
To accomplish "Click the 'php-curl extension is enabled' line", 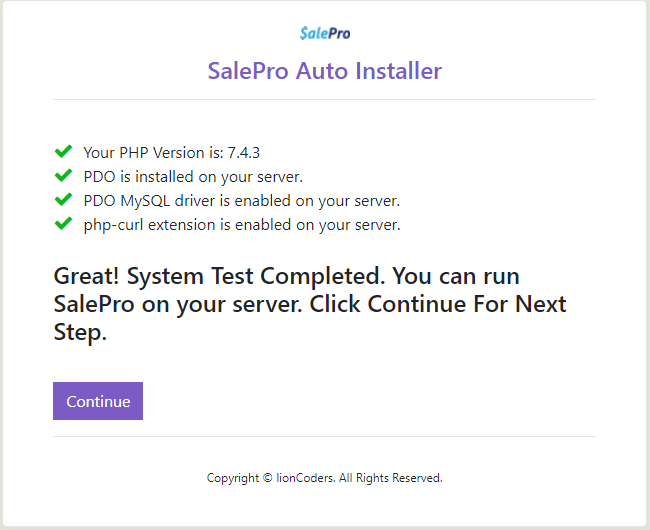I will [241, 225].
